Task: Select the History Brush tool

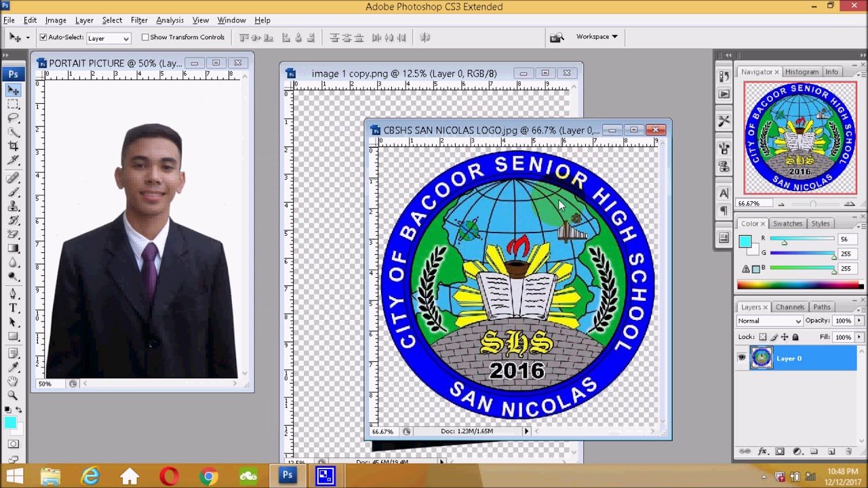Action: pyautogui.click(x=14, y=220)
